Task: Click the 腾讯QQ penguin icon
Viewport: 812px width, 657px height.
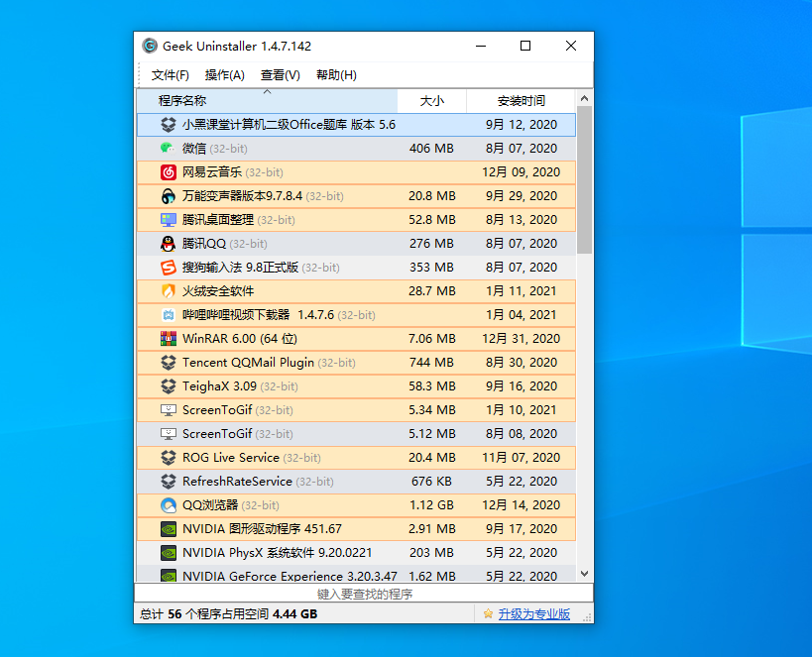Action: [x=169, y=244]
